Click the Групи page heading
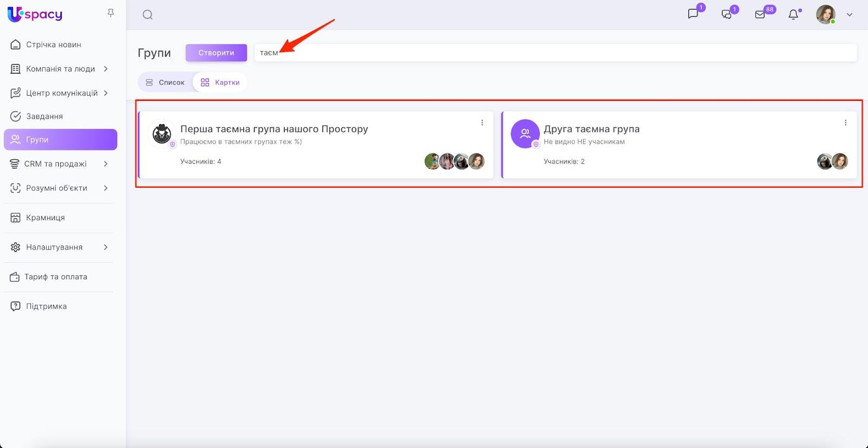Viewport: 868px width, 448px height. (154, 53)
